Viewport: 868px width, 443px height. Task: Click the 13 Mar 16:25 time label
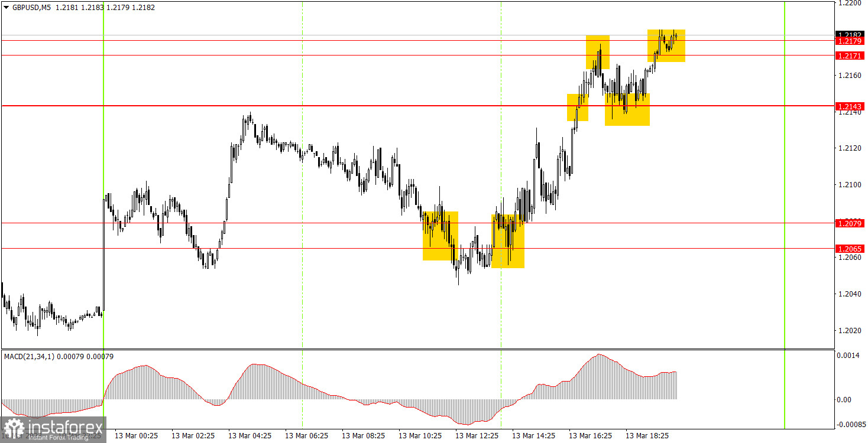591,436
